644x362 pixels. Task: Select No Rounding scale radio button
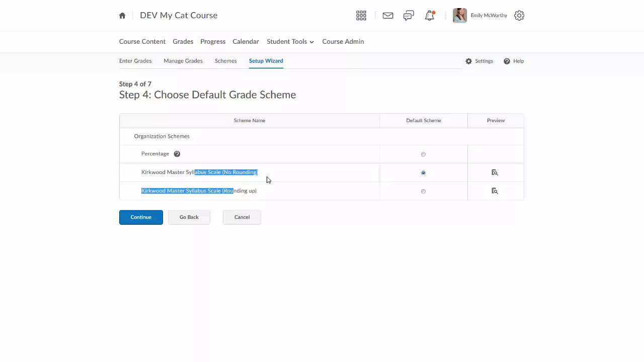coord(423,172)
